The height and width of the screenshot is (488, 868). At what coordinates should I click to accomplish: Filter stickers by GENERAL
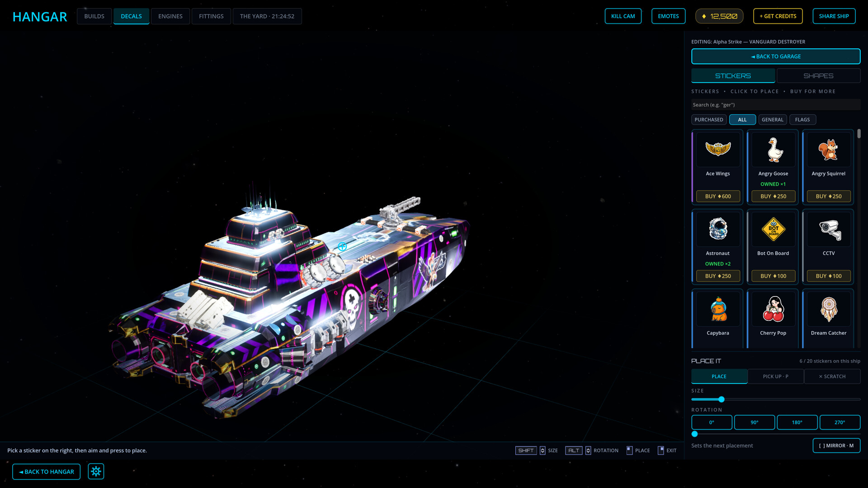[772, 120]
